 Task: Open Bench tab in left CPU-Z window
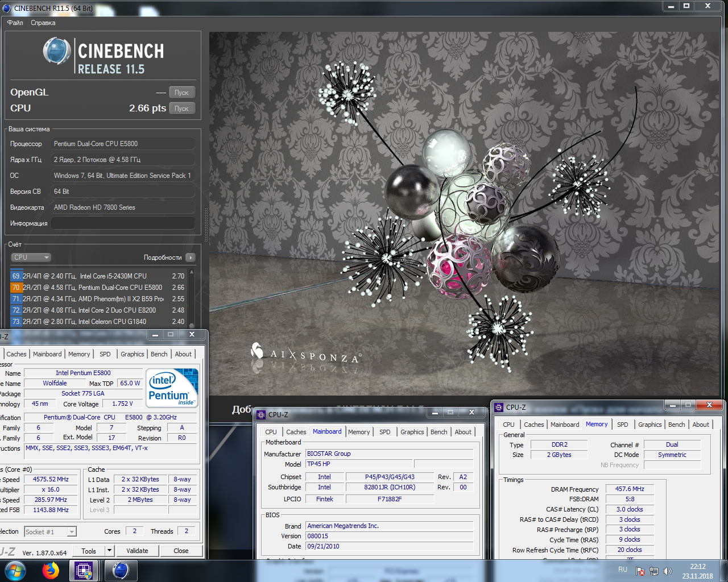click(x=159, y=354)
